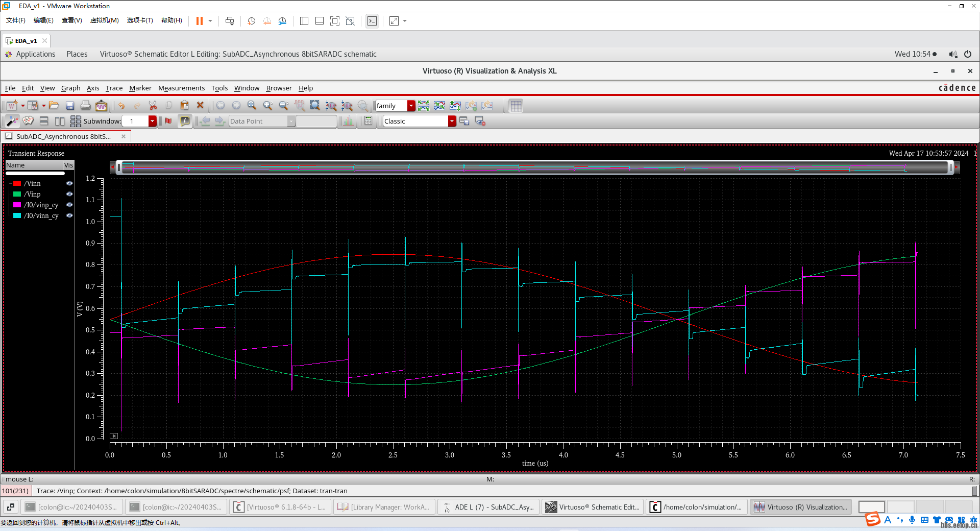Screen dimensions: 980x531
Task: Click the play expander below the Y axis
Action: point(114,436)
